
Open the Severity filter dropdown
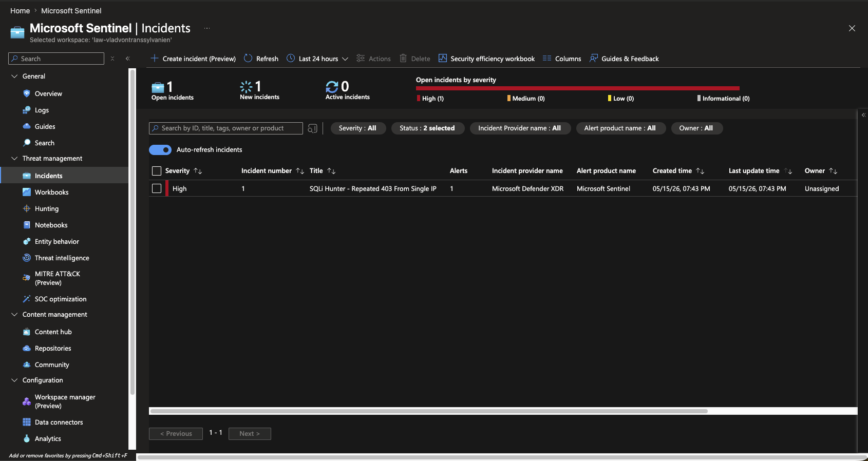pyautogui.click(x=357, y=128)
